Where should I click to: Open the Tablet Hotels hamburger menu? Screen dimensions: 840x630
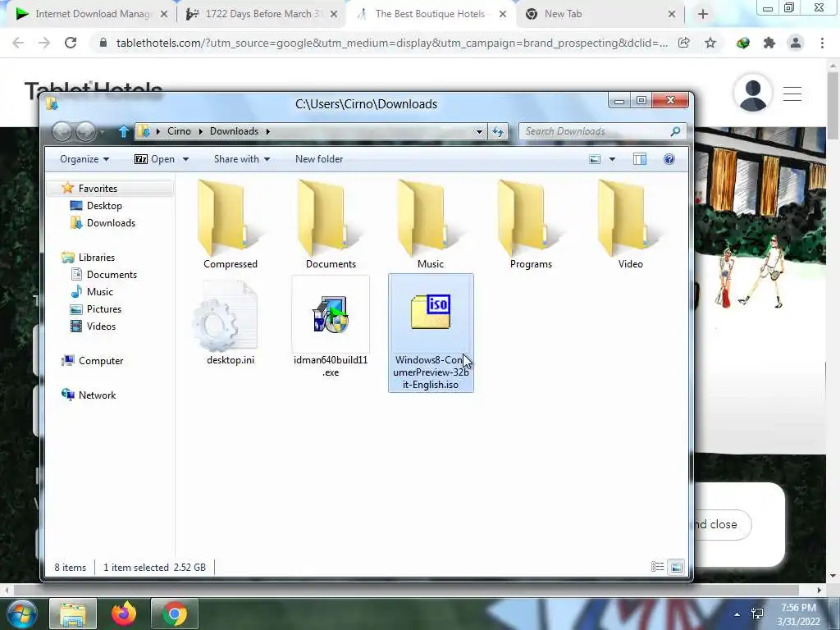coord(792,94)
